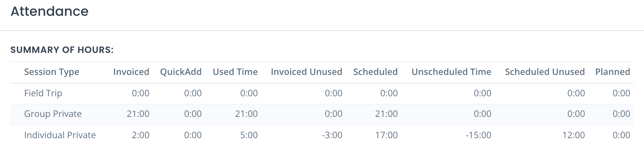Click the Attendance page heading

[50, 11]
